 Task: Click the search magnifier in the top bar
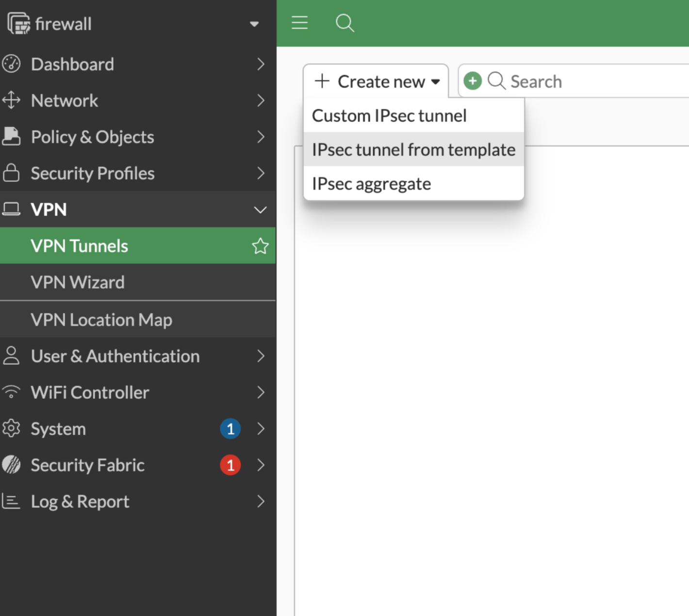[344, 23]
